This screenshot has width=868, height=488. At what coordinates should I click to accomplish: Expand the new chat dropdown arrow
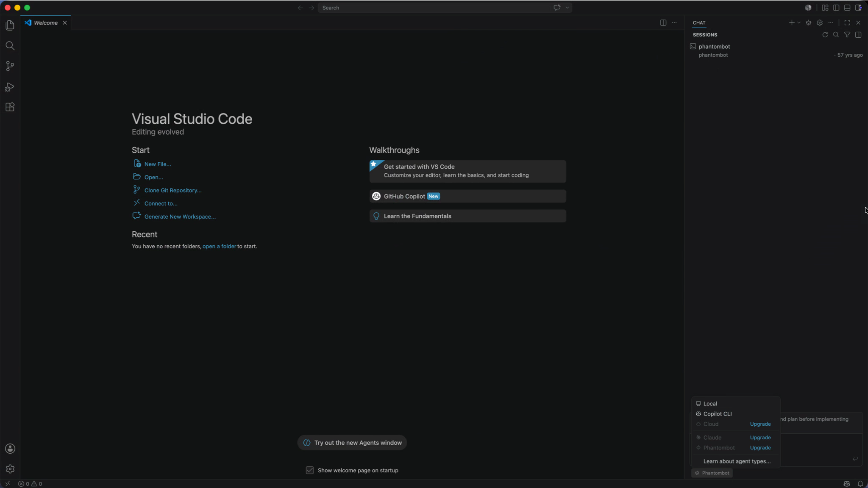799,23
